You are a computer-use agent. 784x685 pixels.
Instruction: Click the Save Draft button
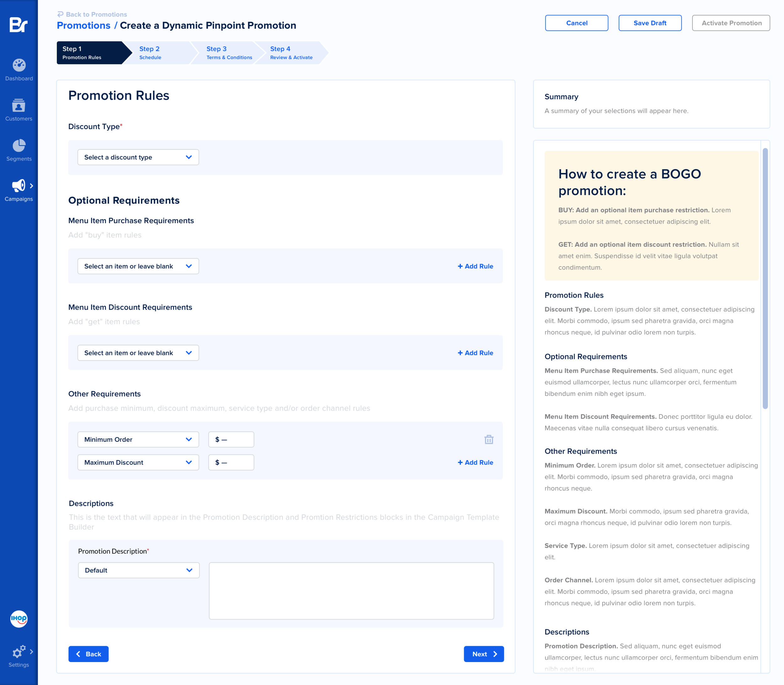[x=650, y=23]
